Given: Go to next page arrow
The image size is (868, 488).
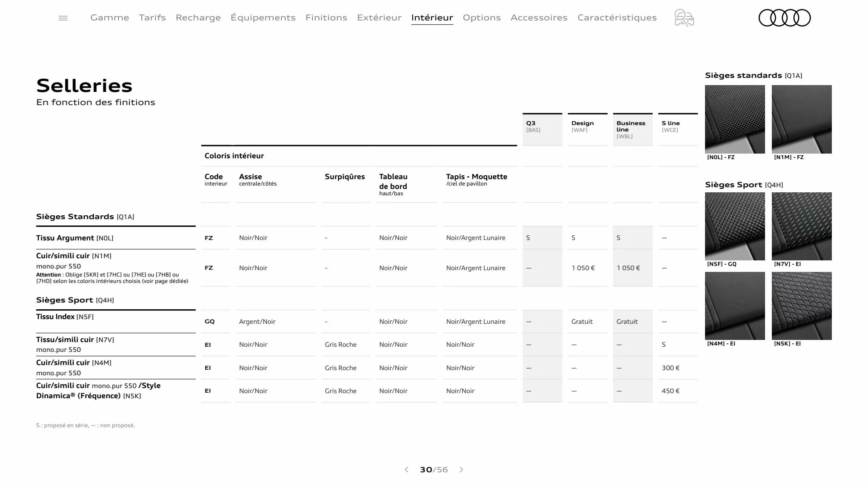Looking at the screenshot, I should [461, 470].
